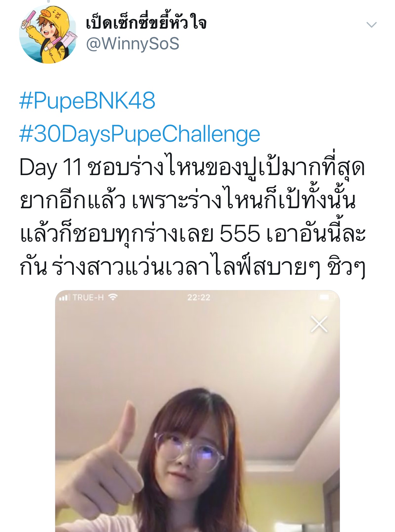Select the Day 11 tweet text line

pyautogui.click(x=192, y=167)
